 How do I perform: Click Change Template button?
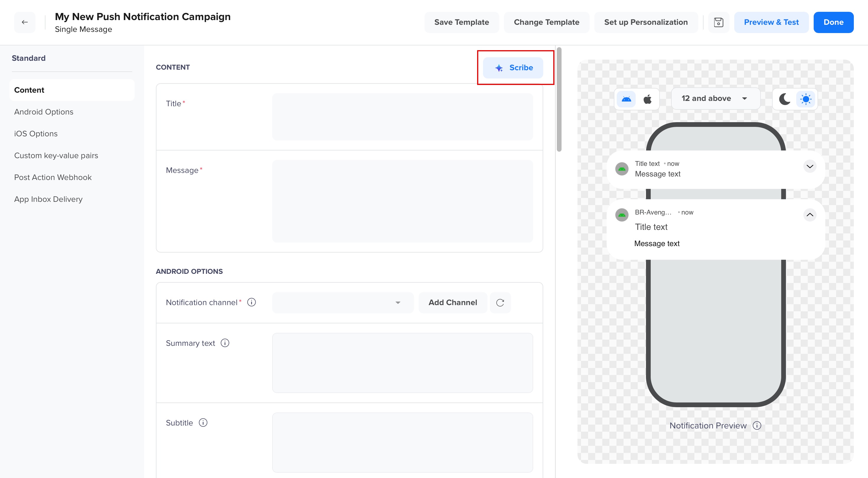pos(546,22)
